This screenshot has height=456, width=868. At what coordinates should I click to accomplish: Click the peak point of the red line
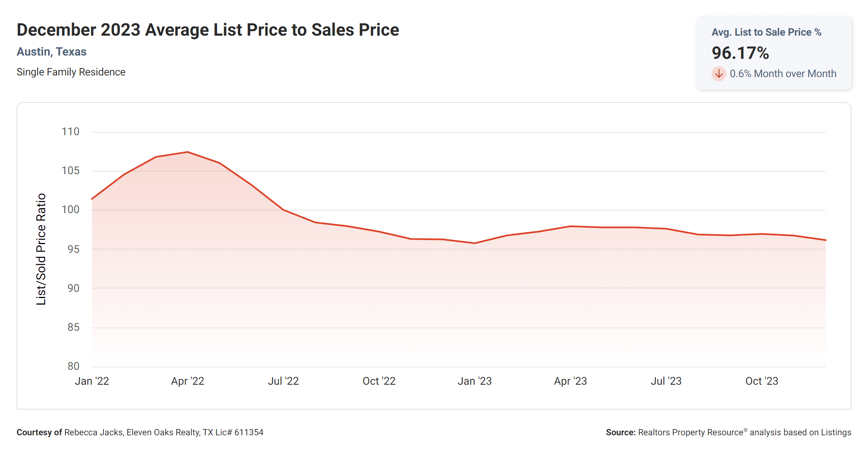188,152
